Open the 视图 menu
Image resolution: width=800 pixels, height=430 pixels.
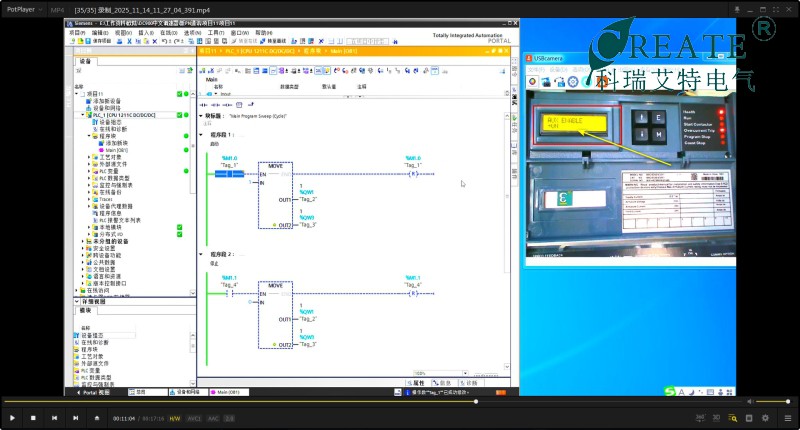tap(123, 33)
